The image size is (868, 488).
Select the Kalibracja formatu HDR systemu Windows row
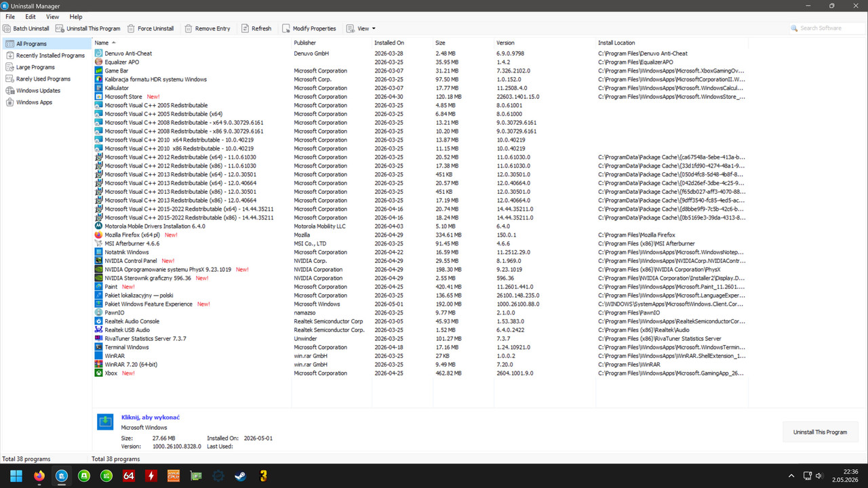pos(420,79)
